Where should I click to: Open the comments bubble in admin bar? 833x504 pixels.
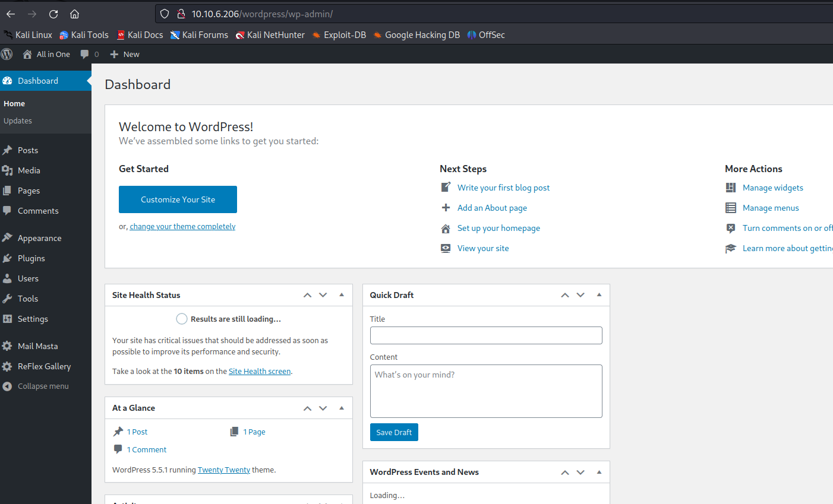pyautogui.click(x=85, y=54)
